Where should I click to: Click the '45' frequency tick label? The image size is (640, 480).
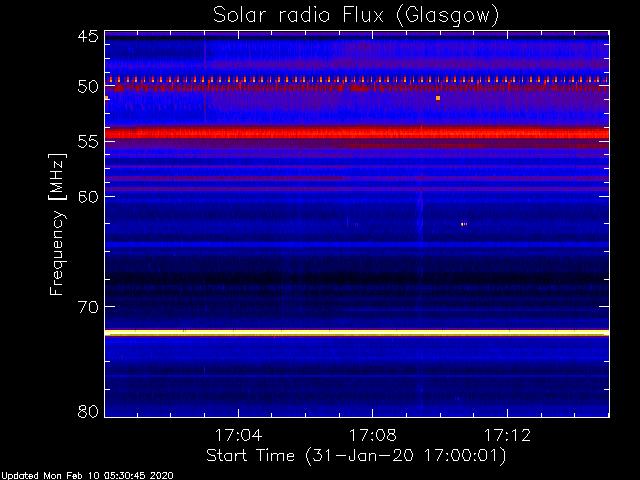[88, 36]
